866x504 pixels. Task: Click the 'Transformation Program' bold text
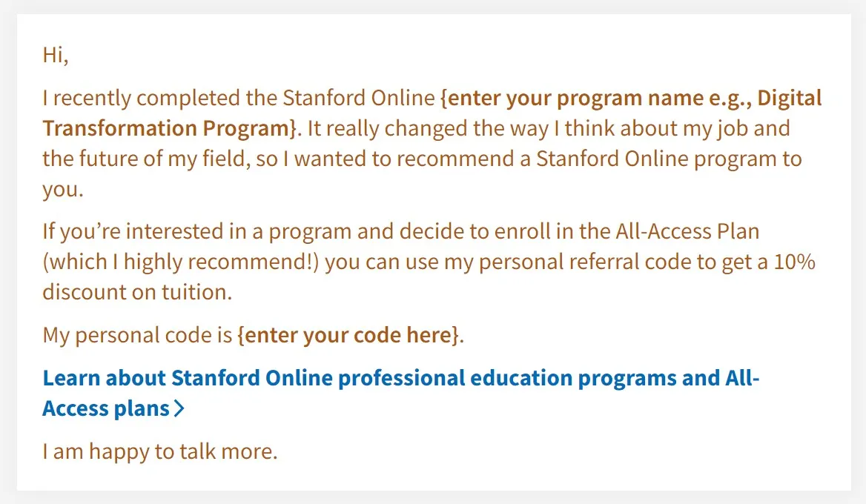[165, 128]
